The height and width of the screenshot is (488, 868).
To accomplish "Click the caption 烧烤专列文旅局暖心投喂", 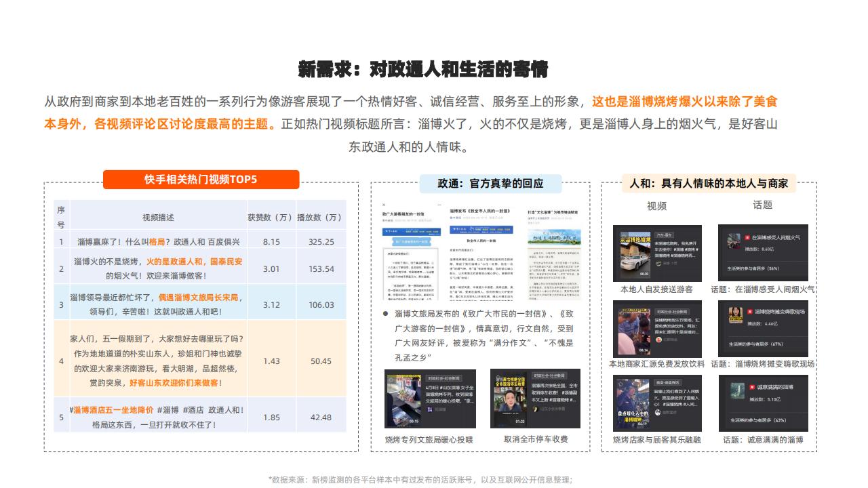I will [429, 440].
